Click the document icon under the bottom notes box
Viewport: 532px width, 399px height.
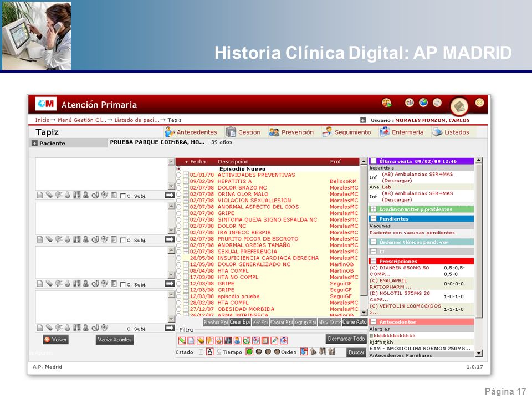(x=40, y=328)
